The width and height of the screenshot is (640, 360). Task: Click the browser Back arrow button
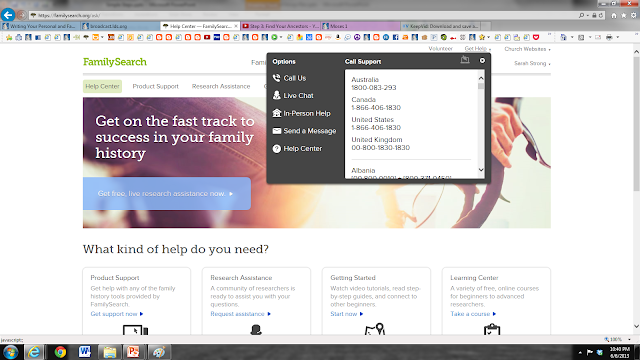[x=8, y=15]
